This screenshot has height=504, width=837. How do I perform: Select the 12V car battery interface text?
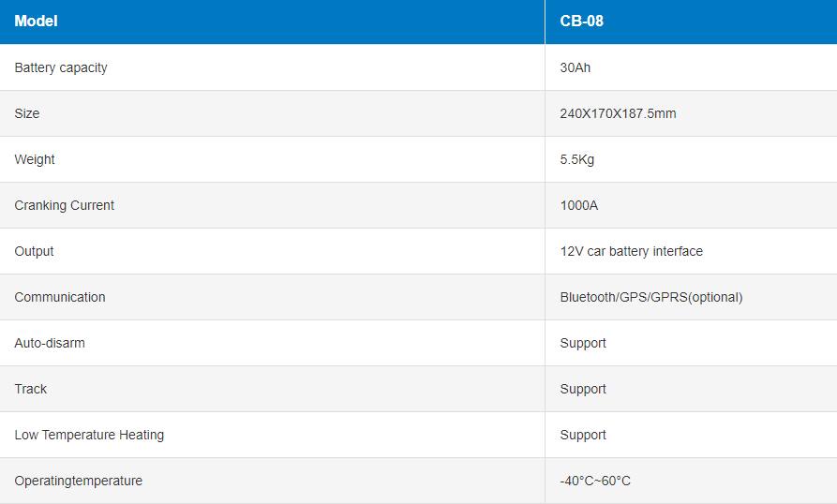coord(631,251)
